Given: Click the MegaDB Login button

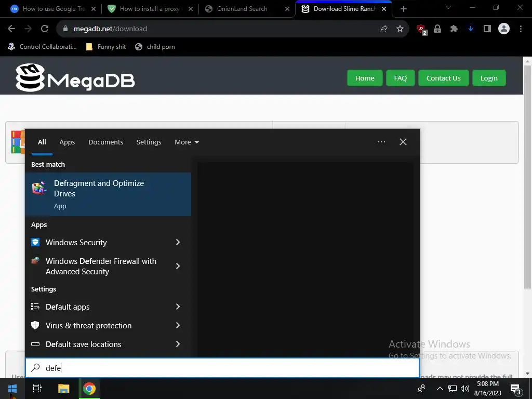Looking at the screenshot, I should (x=489, y=78).
